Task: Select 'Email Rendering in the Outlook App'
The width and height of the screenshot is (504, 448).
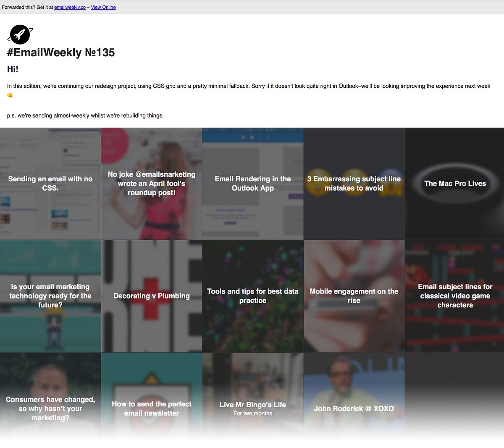Action: tap(252, 183)
